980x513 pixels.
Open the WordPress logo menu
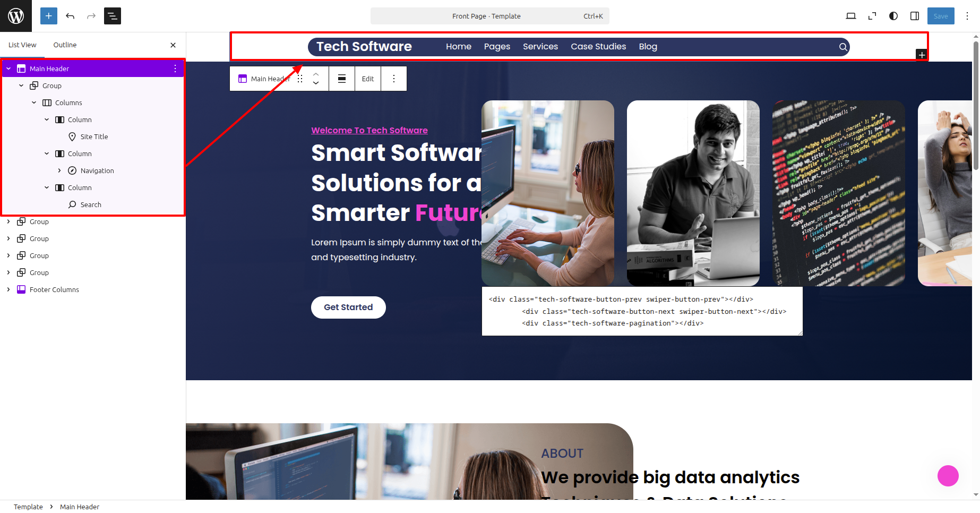coord(16,16)
